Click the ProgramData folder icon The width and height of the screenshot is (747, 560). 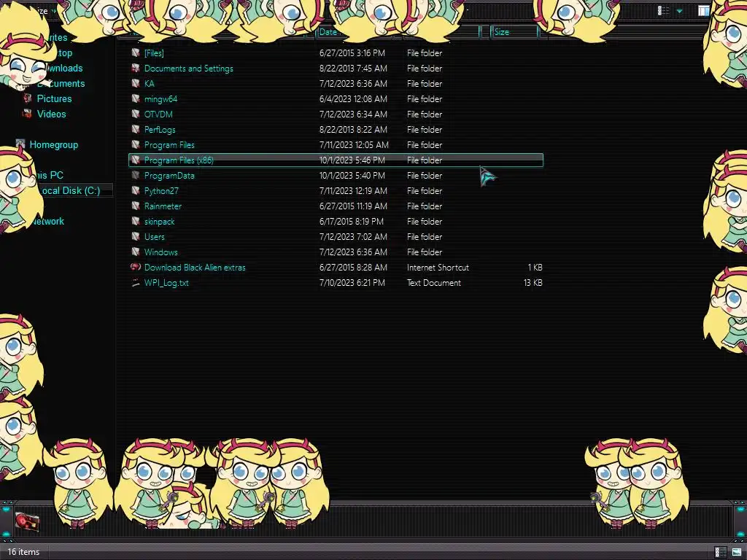coord(136,175)
